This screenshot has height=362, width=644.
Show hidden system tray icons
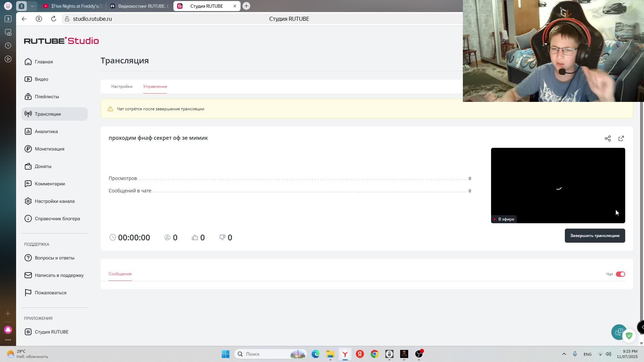pos(564,354)
